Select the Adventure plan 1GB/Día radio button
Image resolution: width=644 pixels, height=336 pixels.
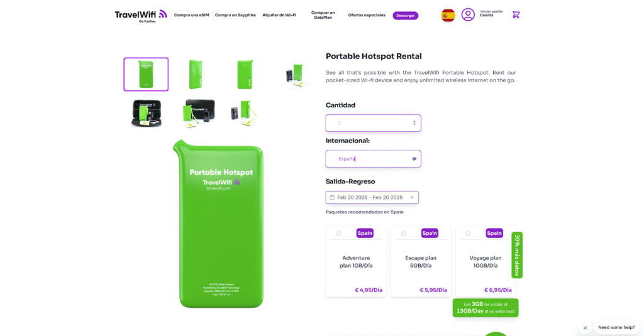339,234
